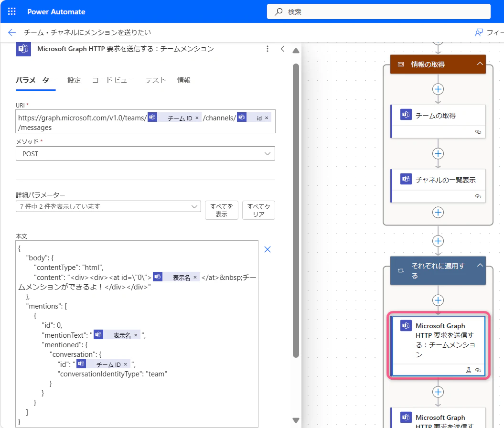The width and height of the screenshot is (504, 428).
Task: Go back with the left arrow icon
Action: pos(12,32)
